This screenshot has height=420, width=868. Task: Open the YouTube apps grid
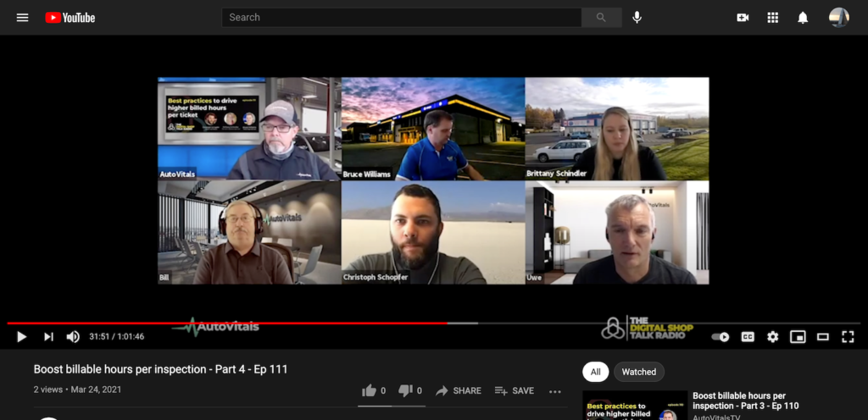click(x=773, y=18)
